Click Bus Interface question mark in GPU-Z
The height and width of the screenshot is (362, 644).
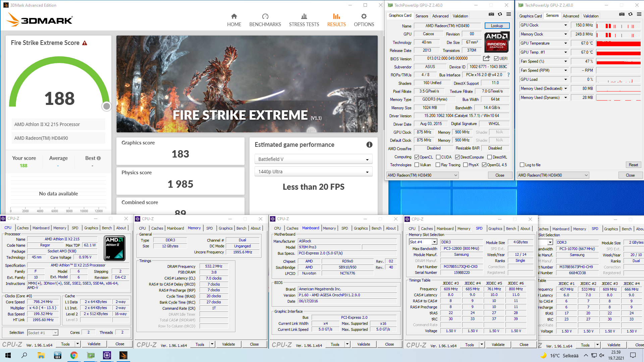508,75
